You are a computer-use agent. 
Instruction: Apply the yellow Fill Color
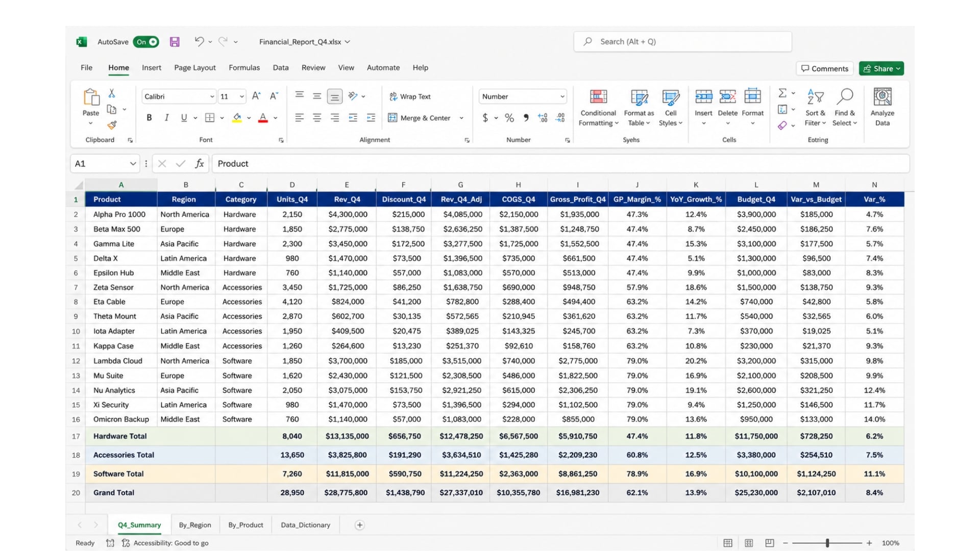[x=237, y=118]
